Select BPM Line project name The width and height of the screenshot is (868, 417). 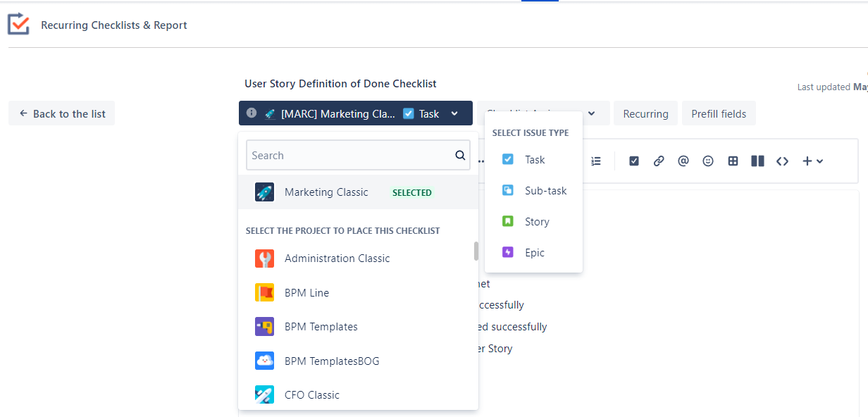[306, 292]
